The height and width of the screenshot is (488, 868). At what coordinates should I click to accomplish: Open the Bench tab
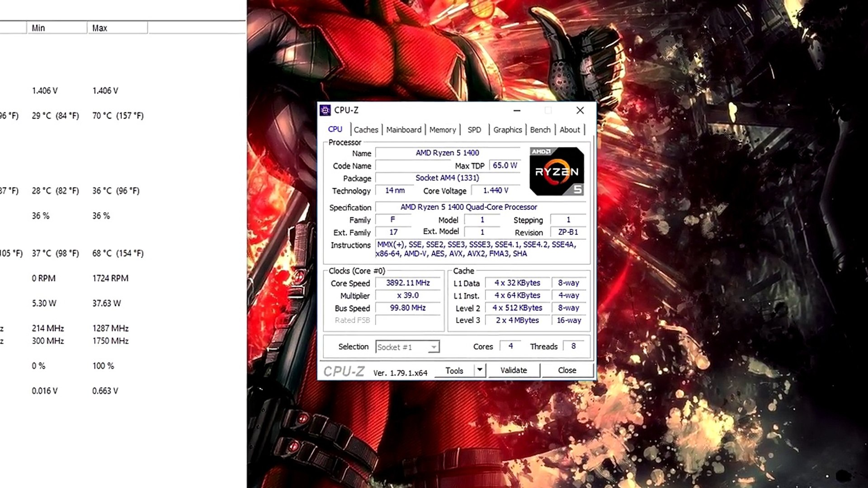(x=540, y=130)
